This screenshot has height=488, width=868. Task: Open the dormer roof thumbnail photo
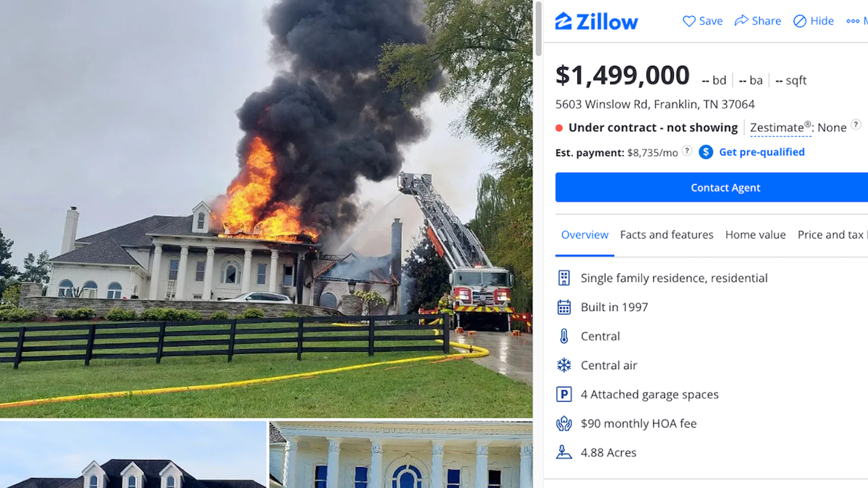click(x=133, y=455)
